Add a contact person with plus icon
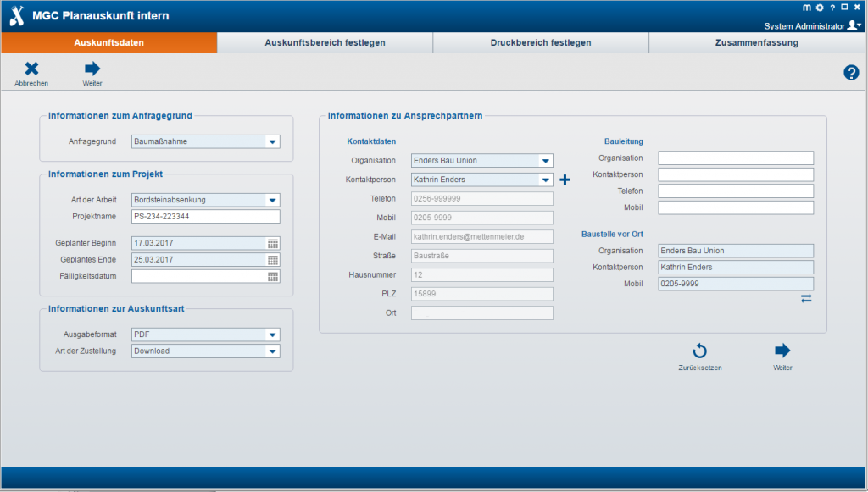The height and width of the screenshot is (492, 868). tap(565, 180)
